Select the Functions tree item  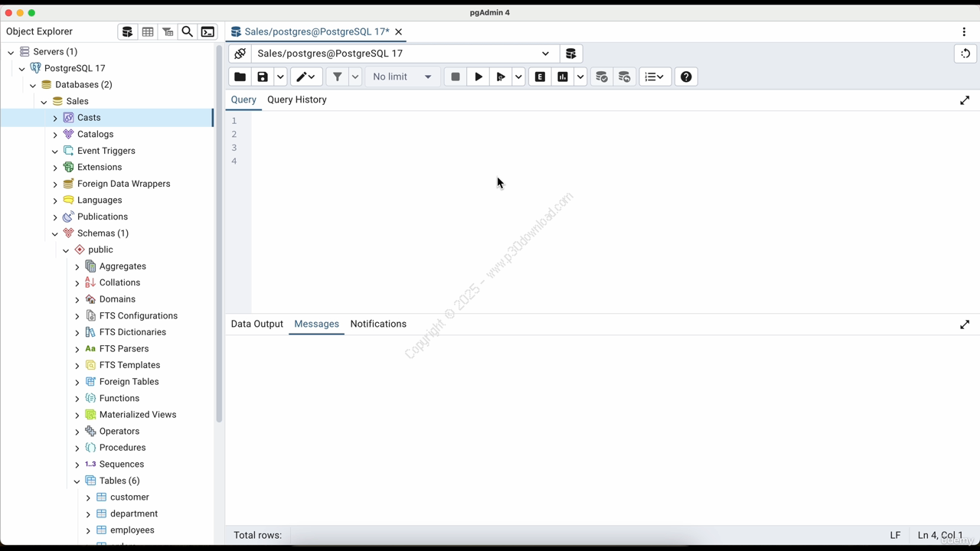click(119, 398)
